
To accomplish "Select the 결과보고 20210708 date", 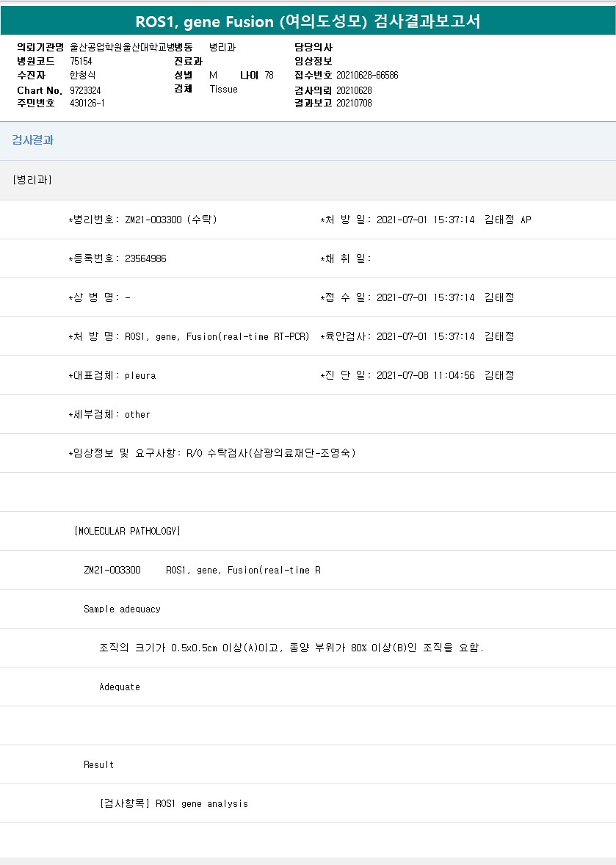I will (x=354, y=103).
